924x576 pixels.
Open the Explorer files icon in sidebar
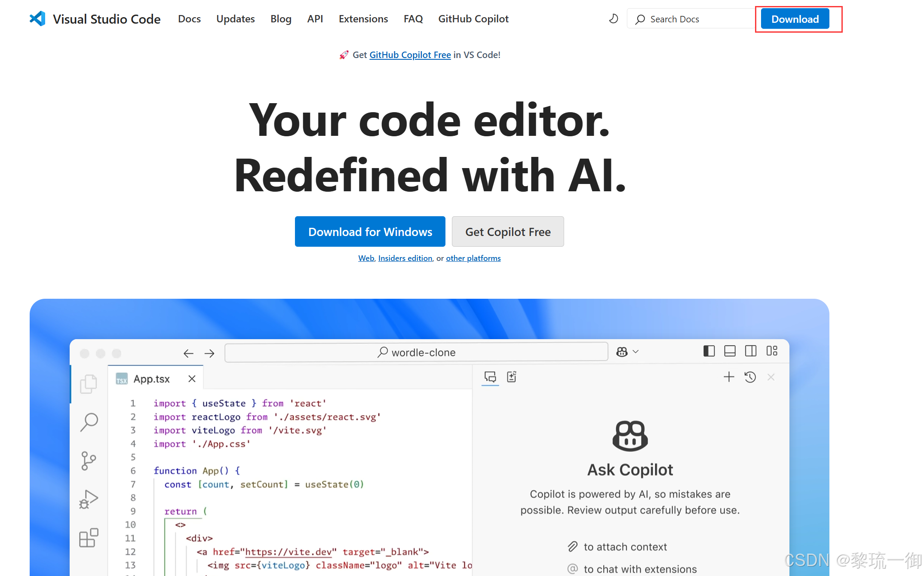point(89,383)
